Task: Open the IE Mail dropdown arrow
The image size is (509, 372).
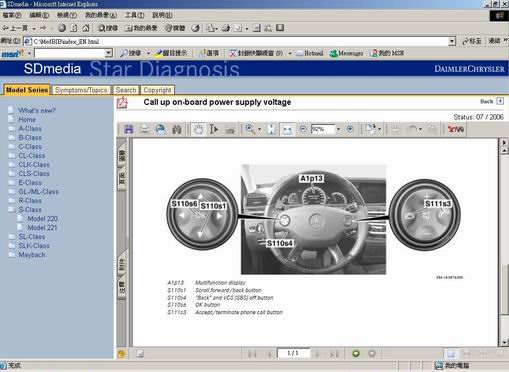Action: (216, 28)
